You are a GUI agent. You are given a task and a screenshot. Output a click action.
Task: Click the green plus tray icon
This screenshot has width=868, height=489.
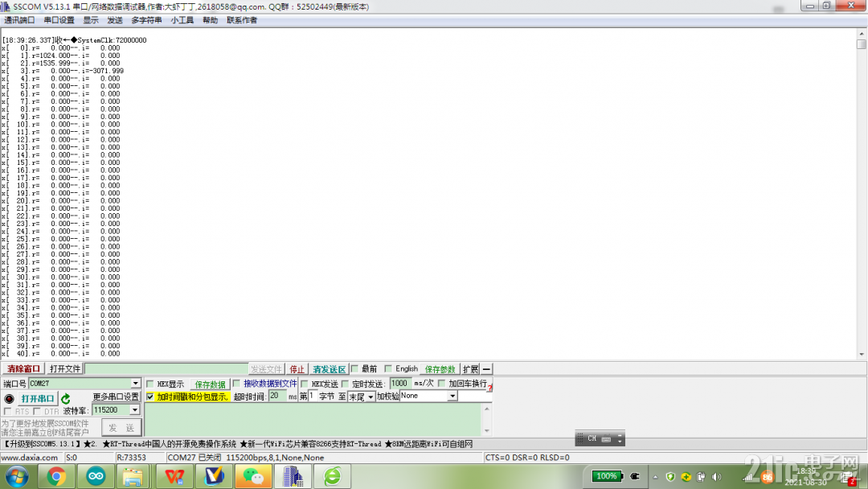[686, 477]
